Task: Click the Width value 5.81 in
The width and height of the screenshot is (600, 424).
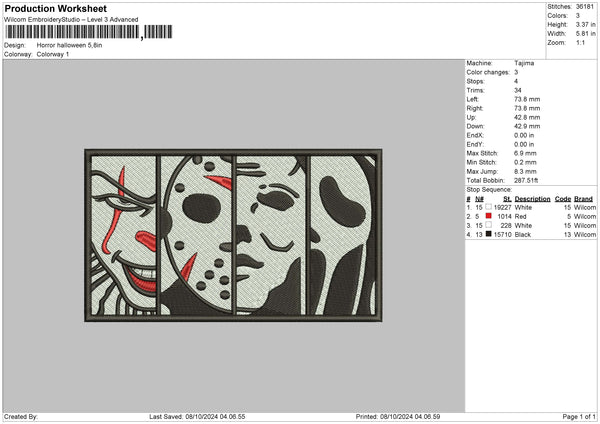Action: [585, 34]
